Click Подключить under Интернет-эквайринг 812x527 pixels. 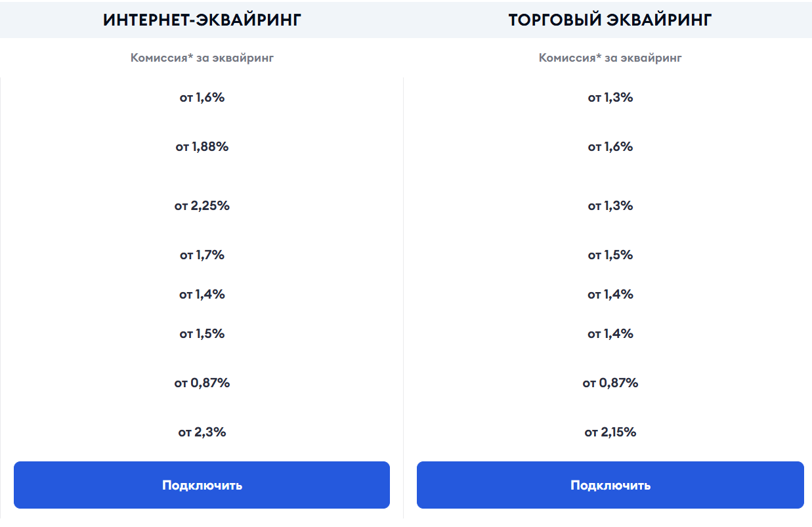coord(202,485)
